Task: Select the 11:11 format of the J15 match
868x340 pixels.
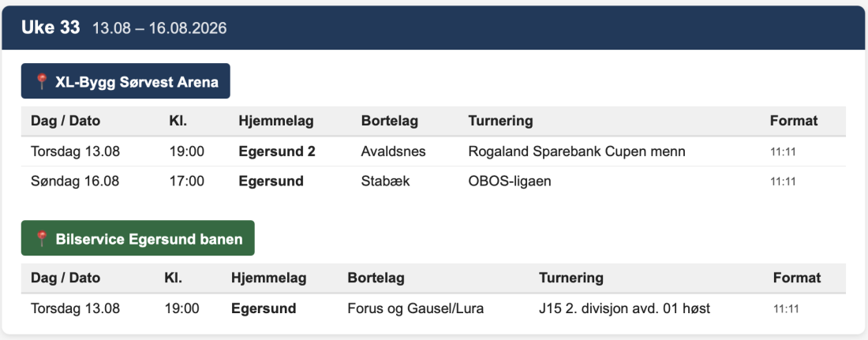Action: pos(786,309)
